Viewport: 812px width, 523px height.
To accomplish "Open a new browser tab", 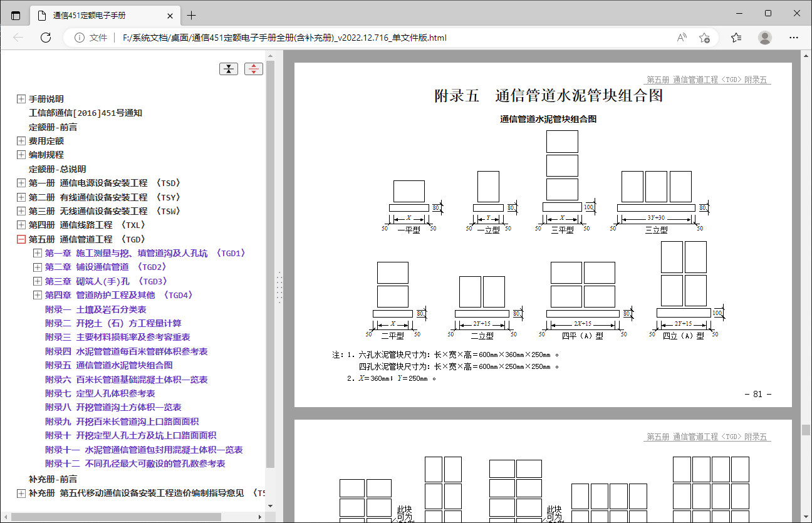I will (191, 15).
